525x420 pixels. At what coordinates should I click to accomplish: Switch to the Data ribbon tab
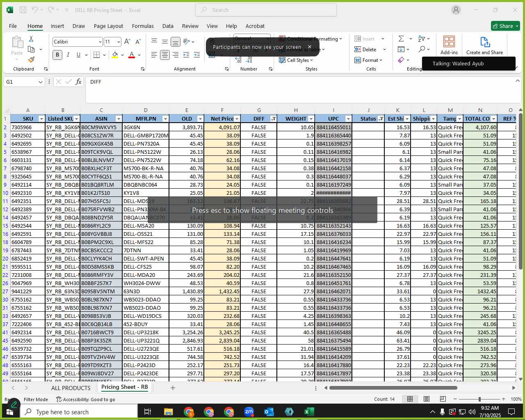tap(168, 26)
